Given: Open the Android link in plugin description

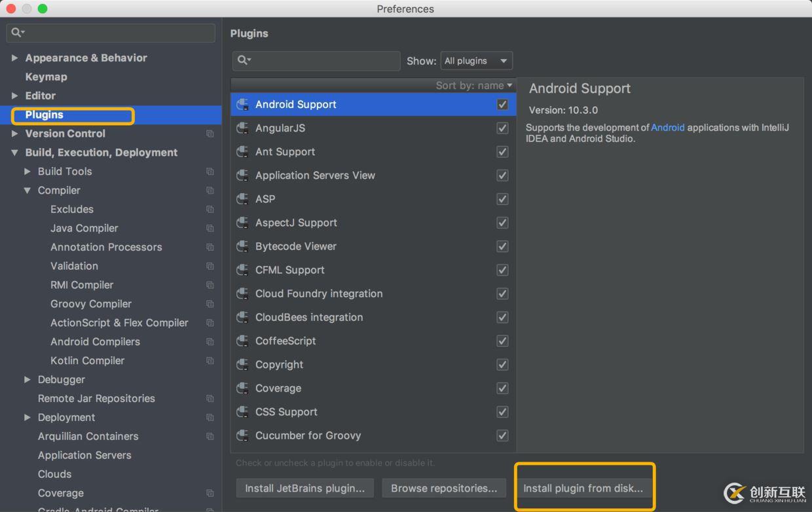Looking at the screenshot, I should 667,128.
